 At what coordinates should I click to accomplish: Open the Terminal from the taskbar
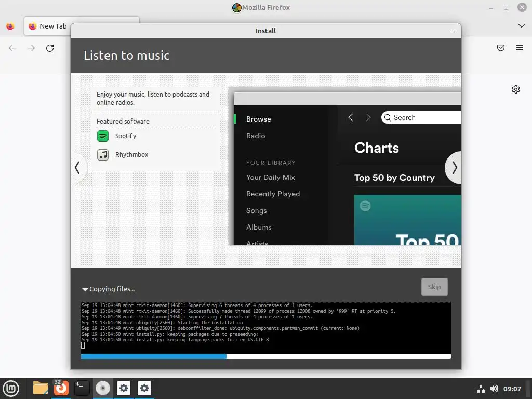click(82, 388)
